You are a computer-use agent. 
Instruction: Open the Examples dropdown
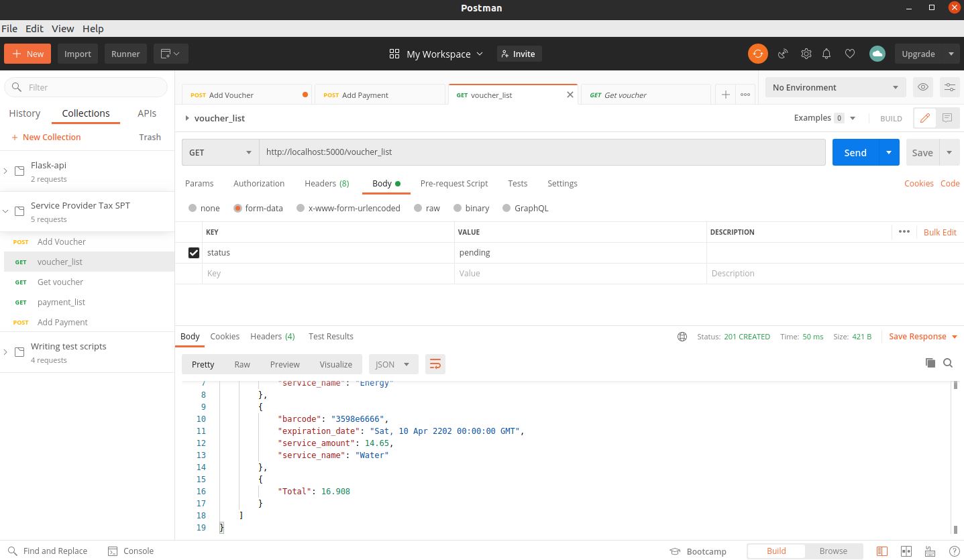pyautogui.click(x=824, y=118)
